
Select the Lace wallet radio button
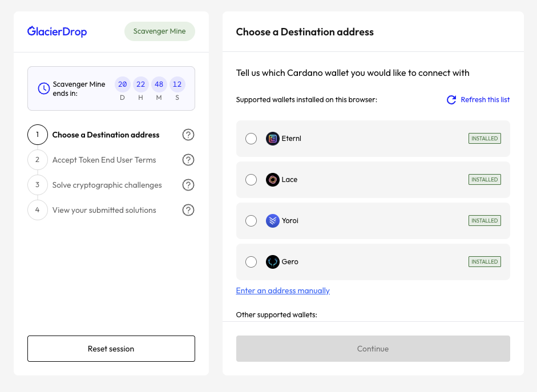click(251, 180)
